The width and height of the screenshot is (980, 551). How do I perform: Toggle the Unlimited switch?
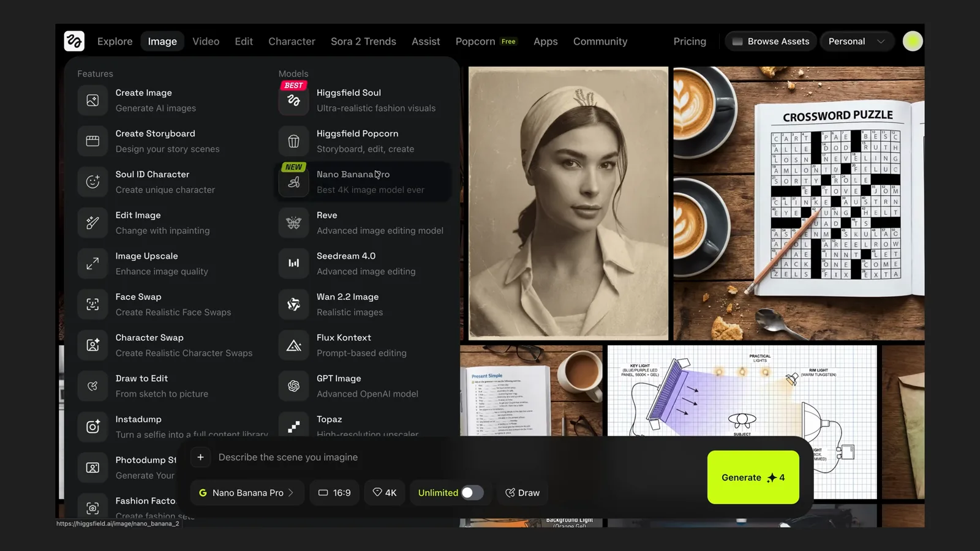click(472, 493)
